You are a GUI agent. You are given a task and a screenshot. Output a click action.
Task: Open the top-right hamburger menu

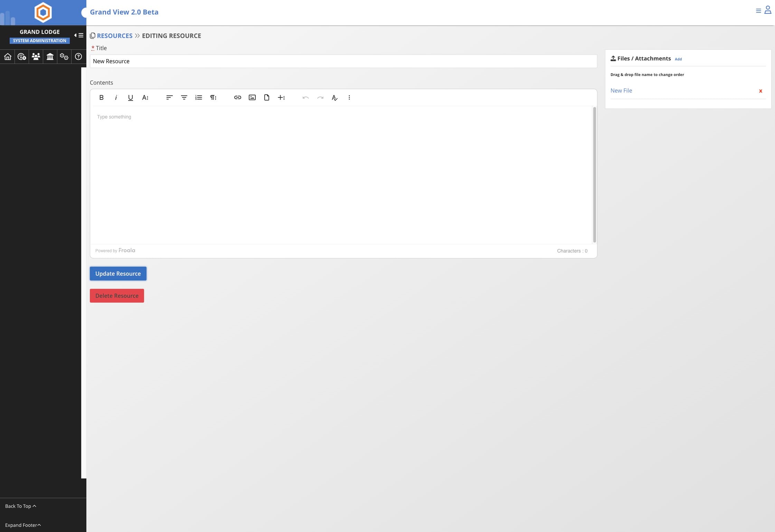(758, 11)
